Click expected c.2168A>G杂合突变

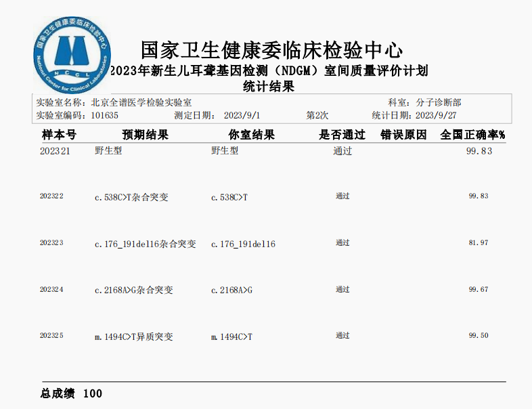[134, 290]
